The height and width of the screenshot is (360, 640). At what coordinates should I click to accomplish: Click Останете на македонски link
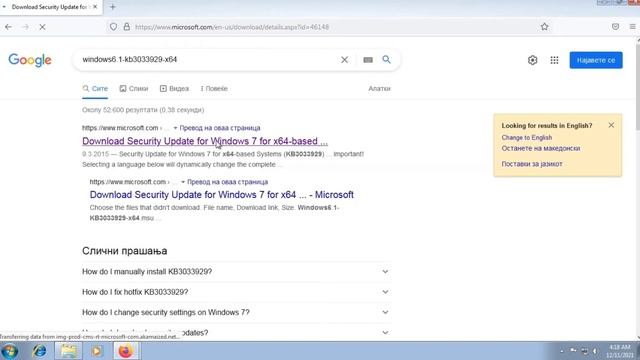[541, 148]
